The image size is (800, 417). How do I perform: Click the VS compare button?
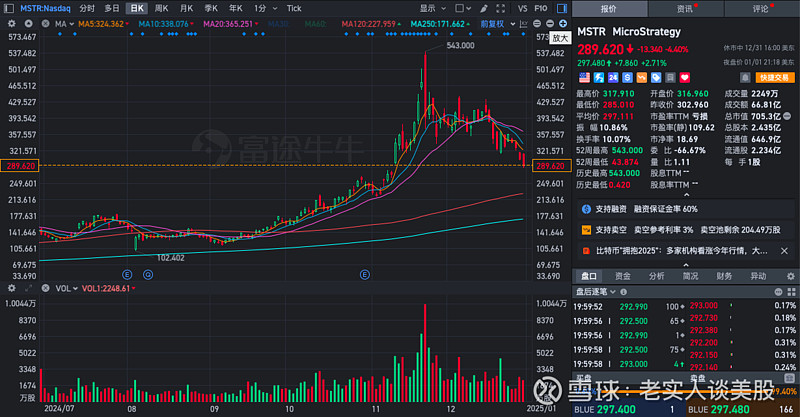pos(522,8)
